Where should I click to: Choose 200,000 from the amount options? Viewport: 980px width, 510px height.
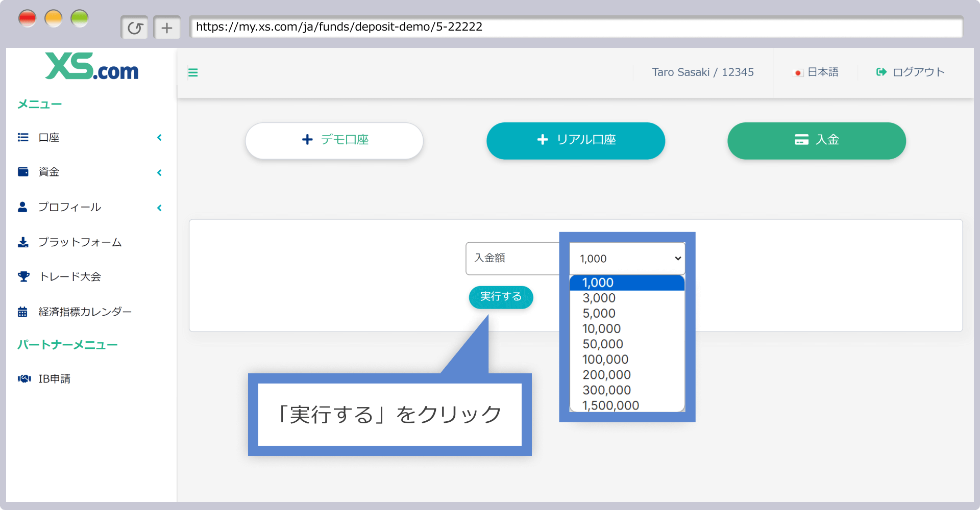[627, 374]
